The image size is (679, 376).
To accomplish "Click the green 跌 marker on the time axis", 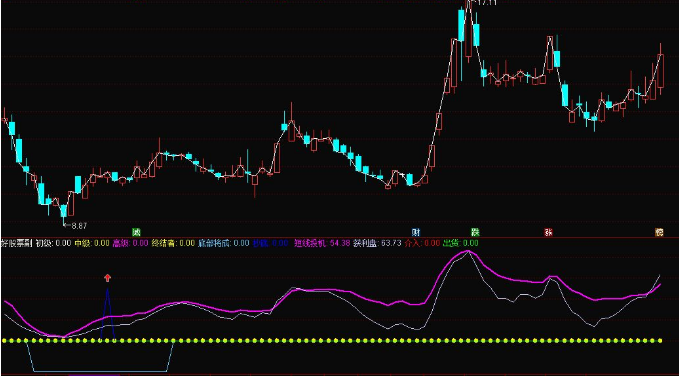I will tap(475, 232).
